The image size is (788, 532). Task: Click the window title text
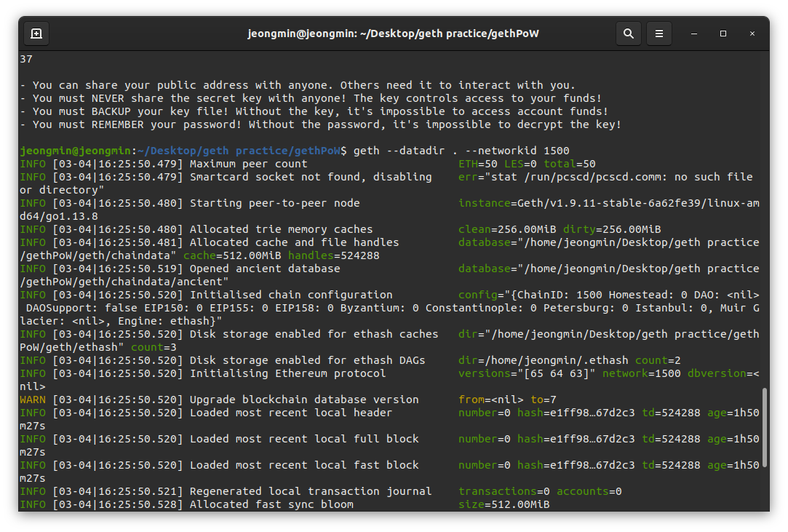(393, 33)
